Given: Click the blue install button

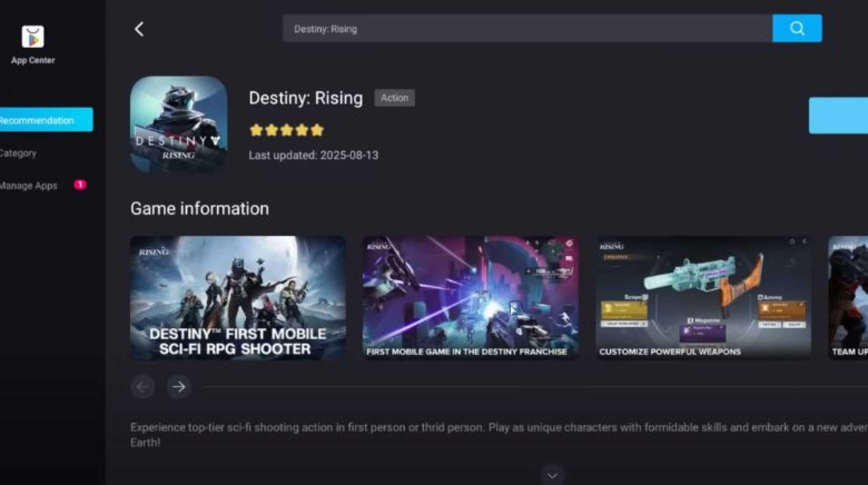Looking at the screenshot, I should [838, 115].
